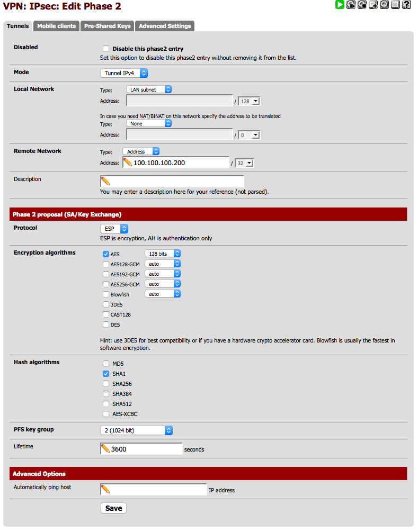Click the 'VPN: IPsec: Edit Phase 2' title

tap(62, 6)
